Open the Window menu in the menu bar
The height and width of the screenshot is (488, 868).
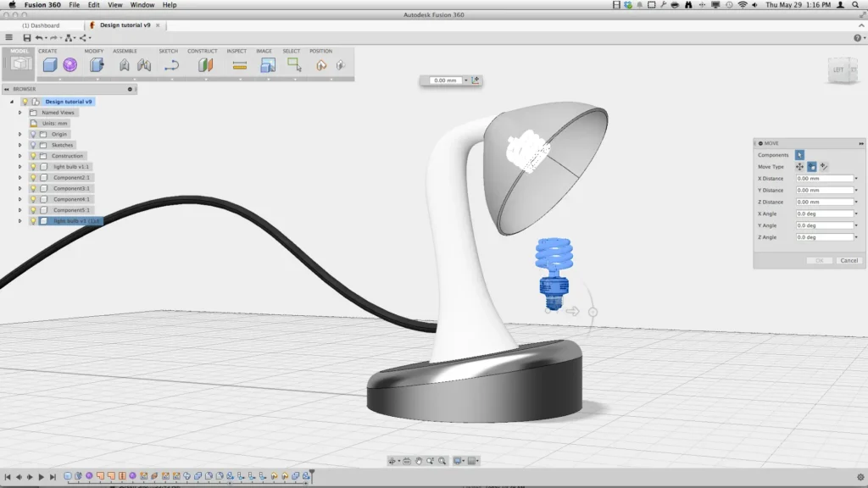(x=141, y=4)
